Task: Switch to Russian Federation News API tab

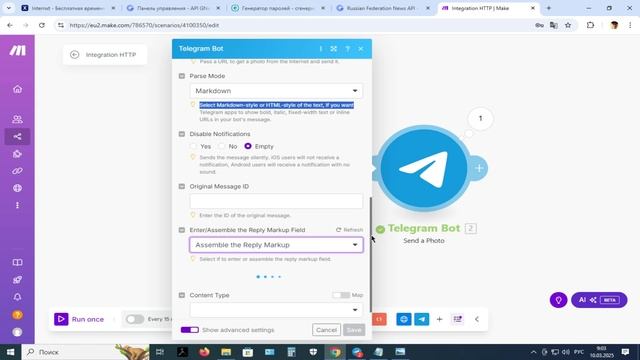Action: (x=383, y=8)
